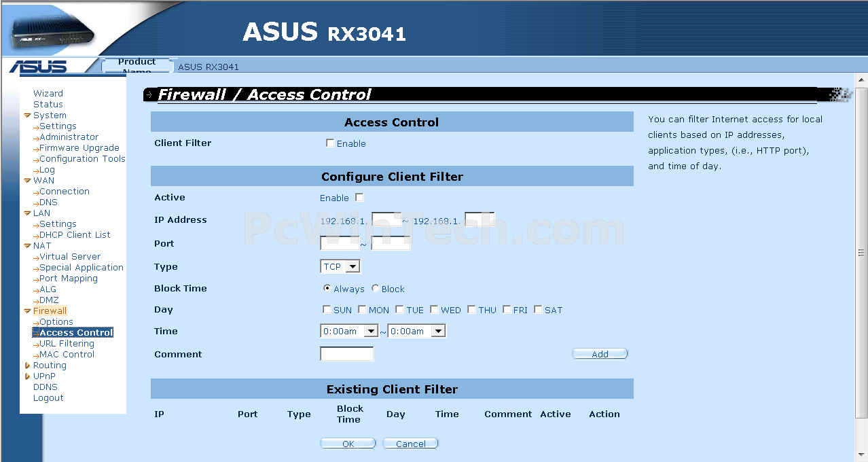Click the ending IP address field
This screenshot has width=868, height=462.
point(479,220)
